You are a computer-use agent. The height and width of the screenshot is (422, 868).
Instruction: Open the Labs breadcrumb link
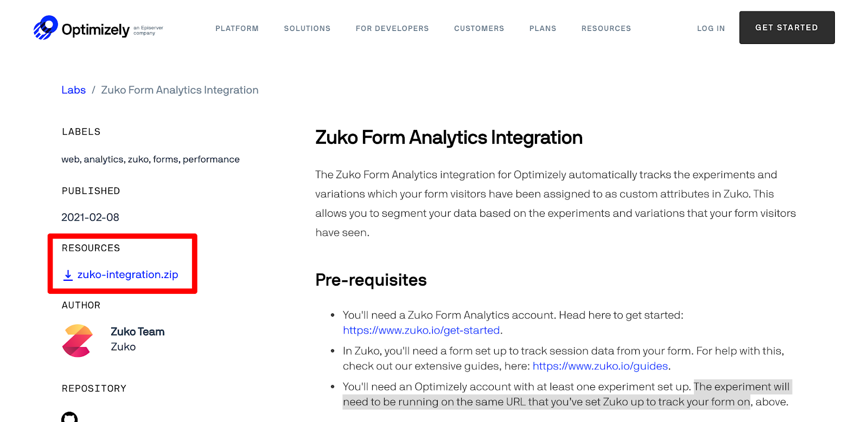(73, 90)
